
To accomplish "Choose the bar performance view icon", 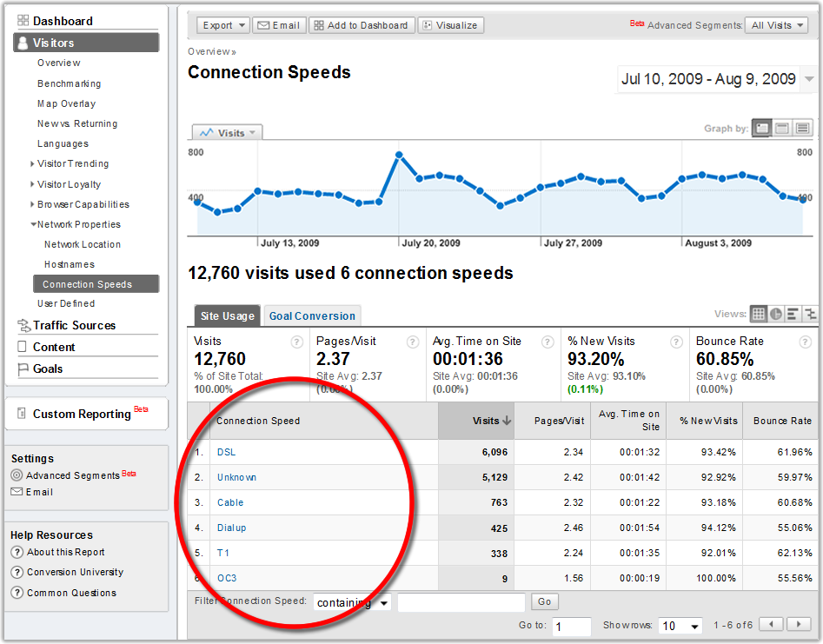I will [x=793, y=315].
